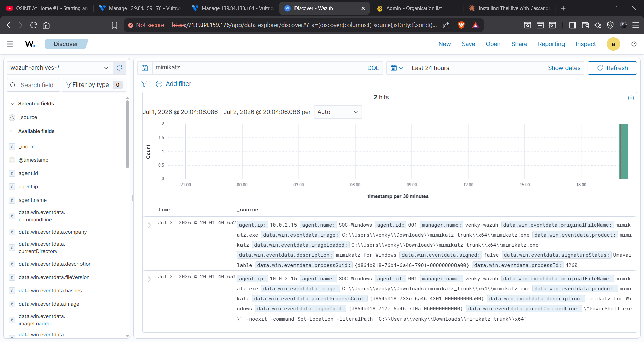
Task: Open the Brave Shields lion icon
Action: click(x=461, y=25)
